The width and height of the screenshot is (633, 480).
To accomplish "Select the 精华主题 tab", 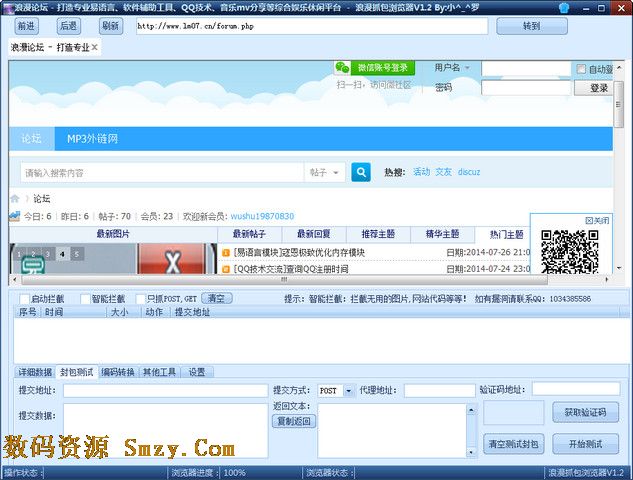I will (x=442, y=234).
